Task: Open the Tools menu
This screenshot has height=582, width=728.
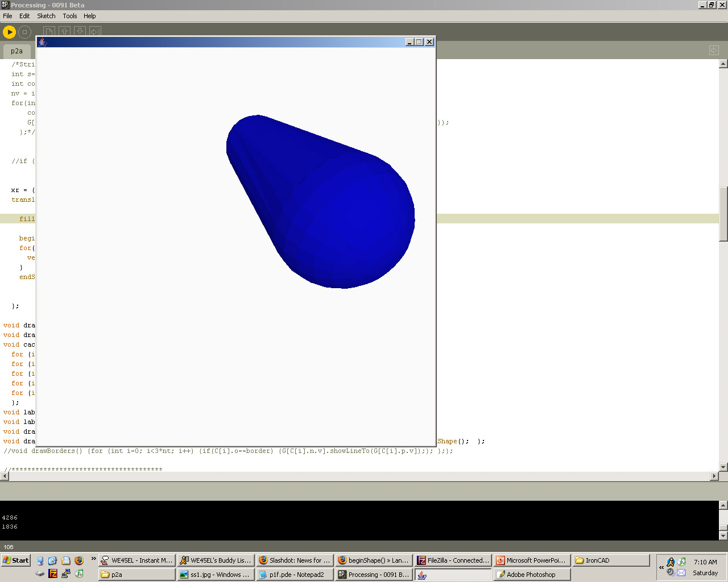Action: [x=70, y=16]
